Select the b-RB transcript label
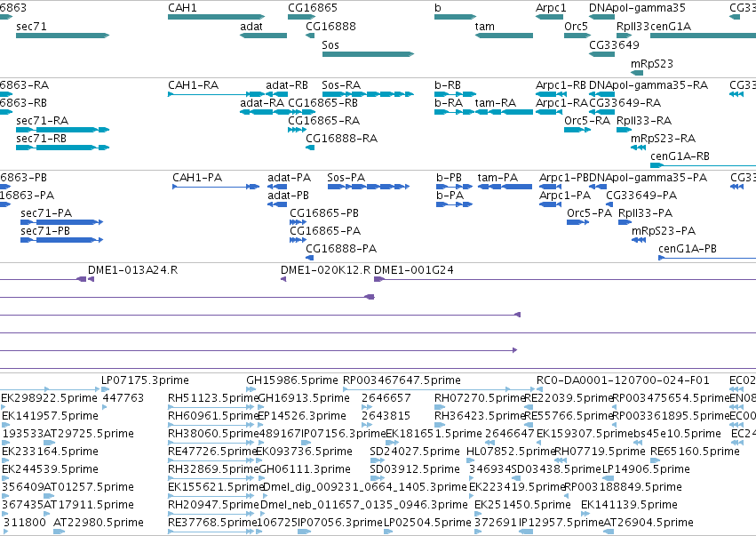Image resolution: width=756 pixels, height=536 pixels. [x=448, y=85]
